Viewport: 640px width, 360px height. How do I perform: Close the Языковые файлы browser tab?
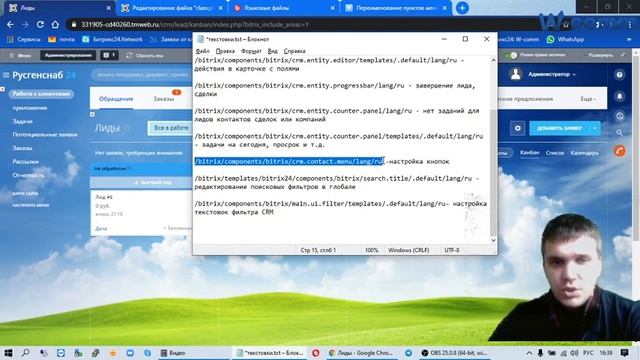[333, 8]
